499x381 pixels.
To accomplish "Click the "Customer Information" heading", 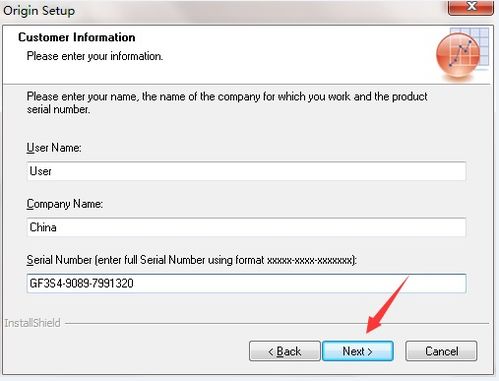I will (x=77, y=37).
